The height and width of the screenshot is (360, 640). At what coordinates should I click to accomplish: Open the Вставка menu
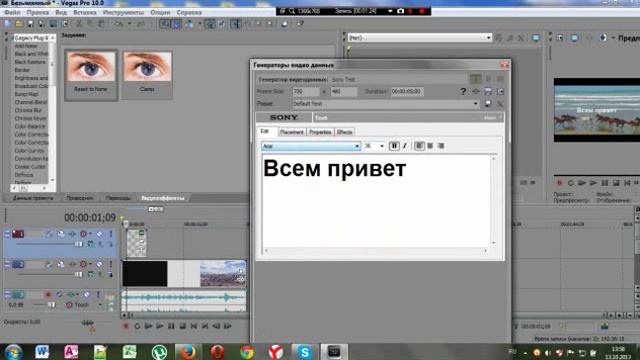click(84, 13)
